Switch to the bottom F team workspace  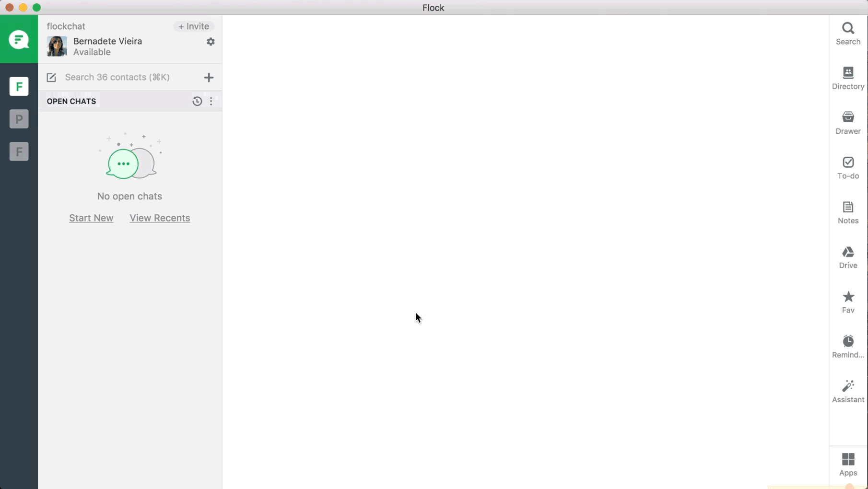click(18, 151)
